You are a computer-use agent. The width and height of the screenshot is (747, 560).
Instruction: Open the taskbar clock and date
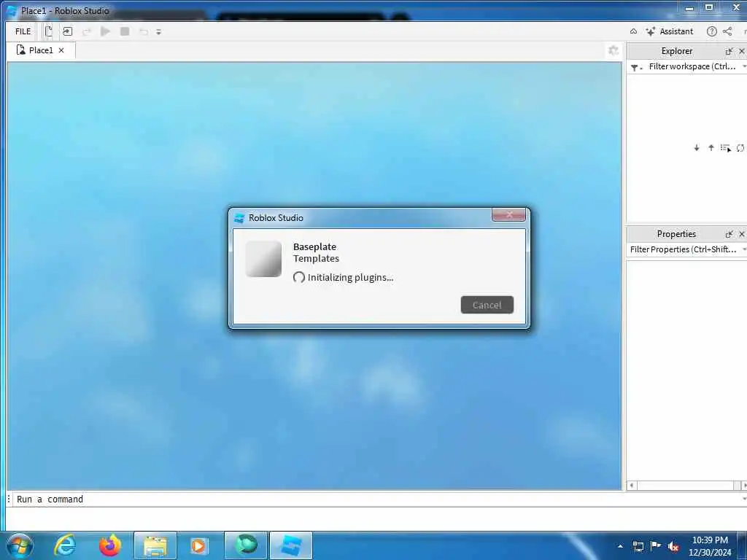pyautogui.click(x=710, y=546)
